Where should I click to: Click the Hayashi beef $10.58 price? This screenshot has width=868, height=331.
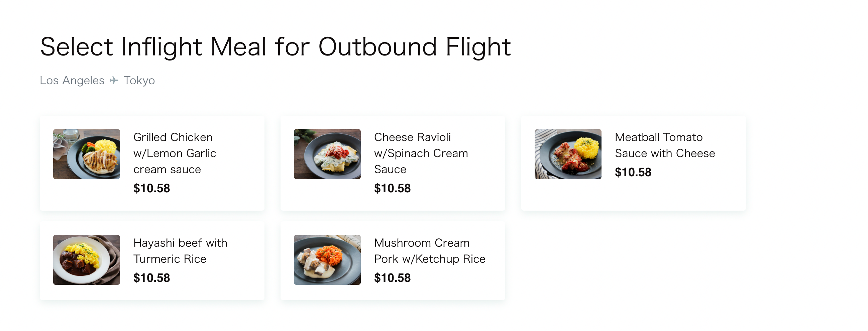[151, 278]
